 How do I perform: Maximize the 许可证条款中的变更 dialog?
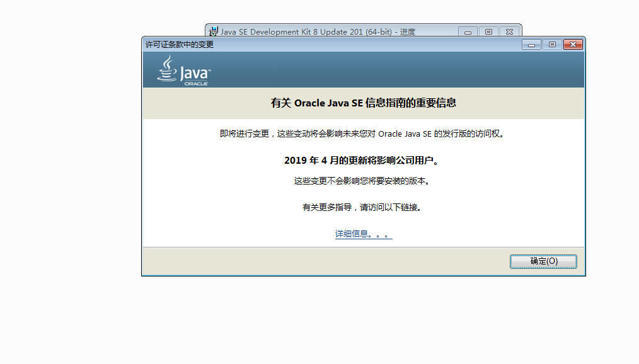[552, 44]
